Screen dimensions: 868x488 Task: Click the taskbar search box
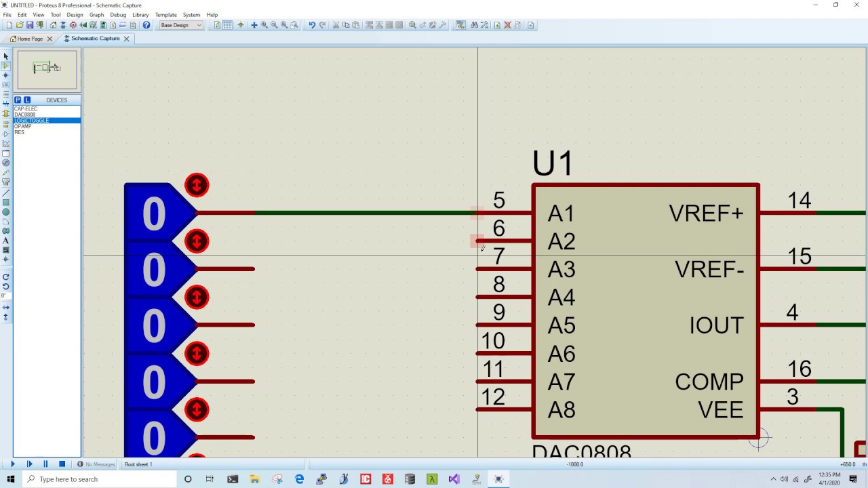[x=98, y=479]
